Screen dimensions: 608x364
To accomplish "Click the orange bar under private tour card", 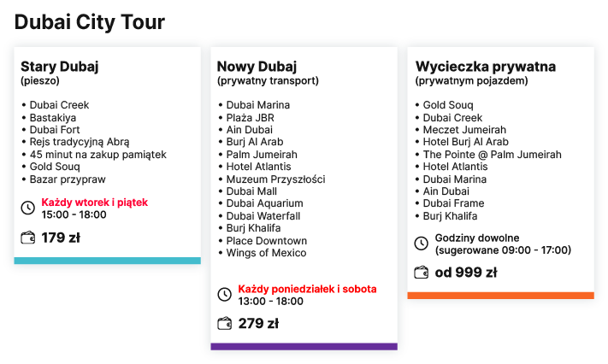I will [x=500, y=296].
